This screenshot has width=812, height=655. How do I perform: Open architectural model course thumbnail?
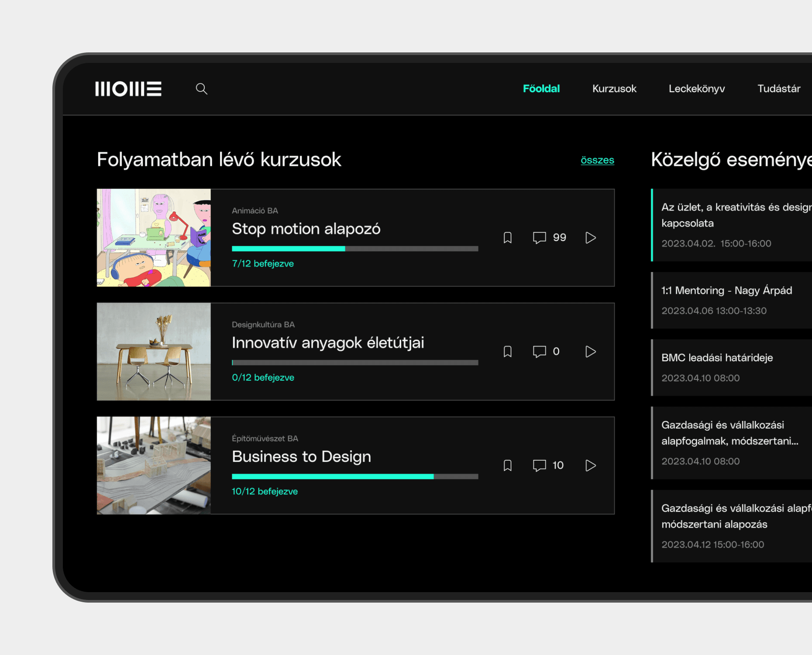[x=154, y=465]
